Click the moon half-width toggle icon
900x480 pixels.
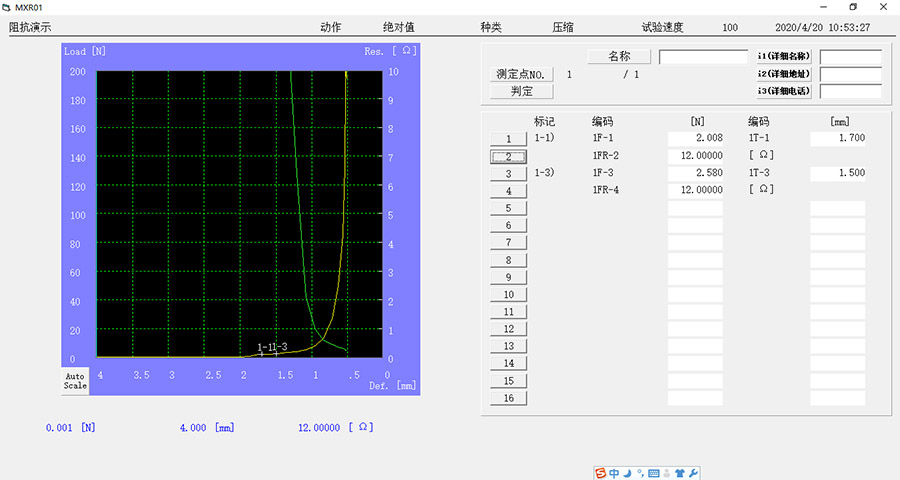(x=627, y=473)
